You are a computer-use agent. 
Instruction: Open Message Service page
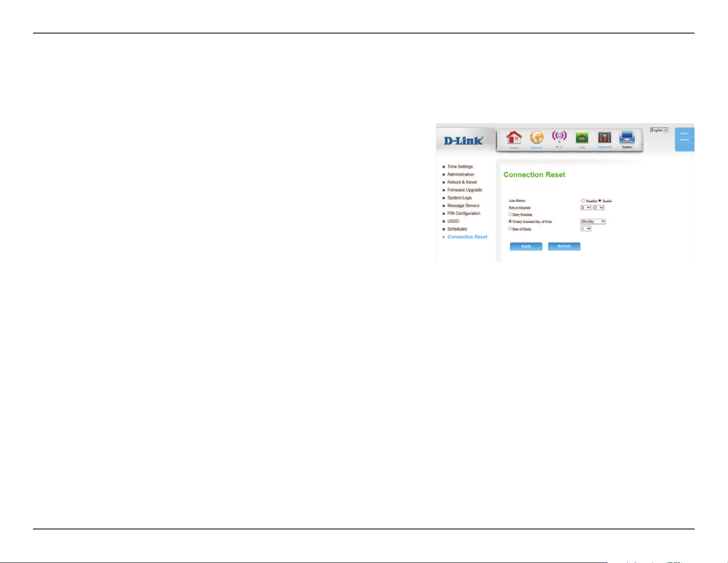[x=463, y=205]
